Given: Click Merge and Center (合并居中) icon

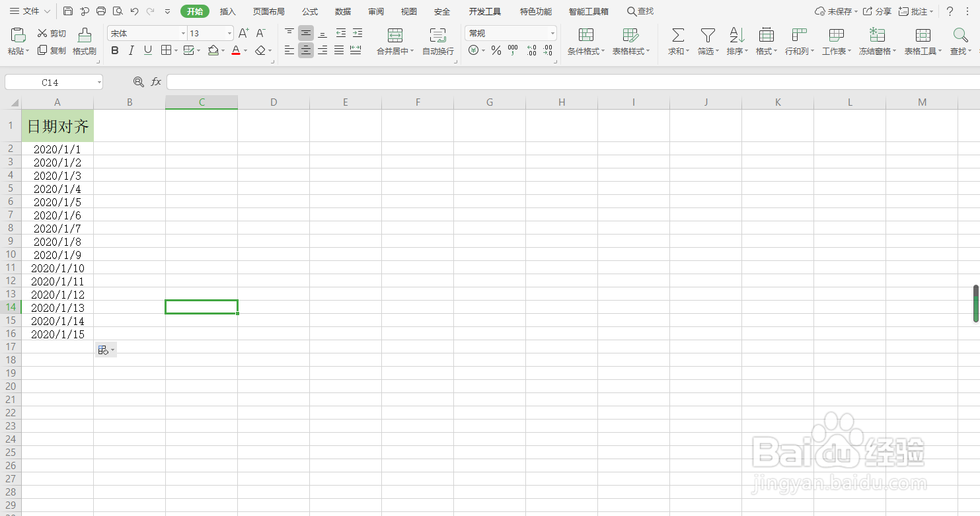Looking at the screenshot, I should (x=395, y=35).
